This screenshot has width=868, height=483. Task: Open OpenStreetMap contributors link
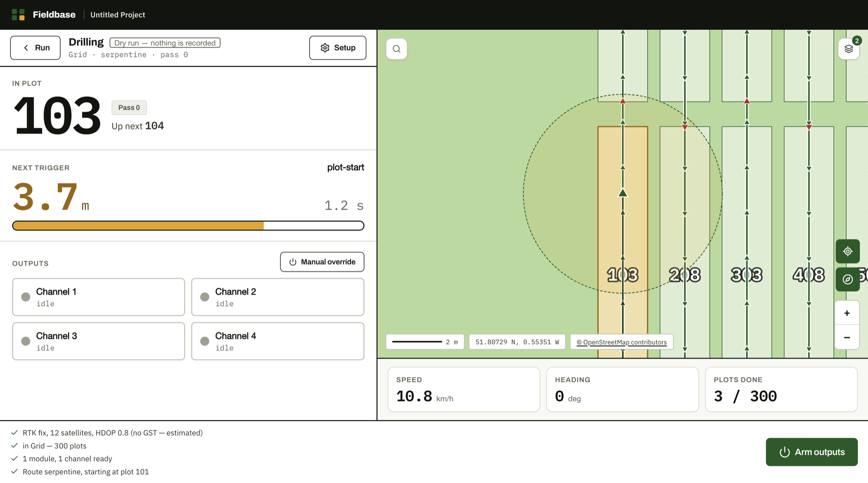[621, 342]
